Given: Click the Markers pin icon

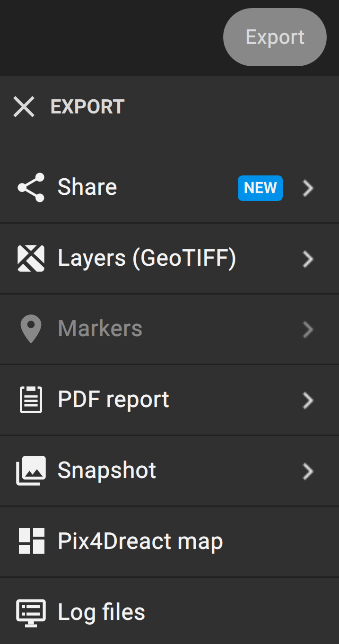Looking at the screenshot, I should [30, 329].
